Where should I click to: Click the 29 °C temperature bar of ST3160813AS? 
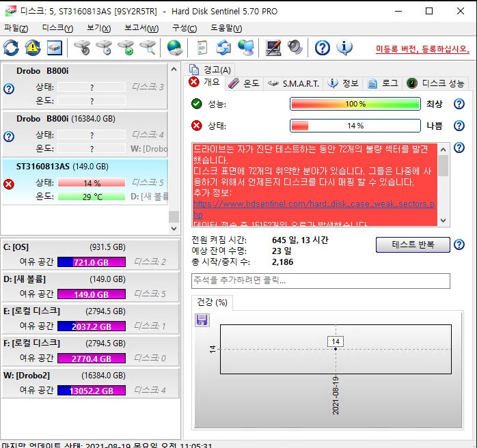tap(92, 197)
